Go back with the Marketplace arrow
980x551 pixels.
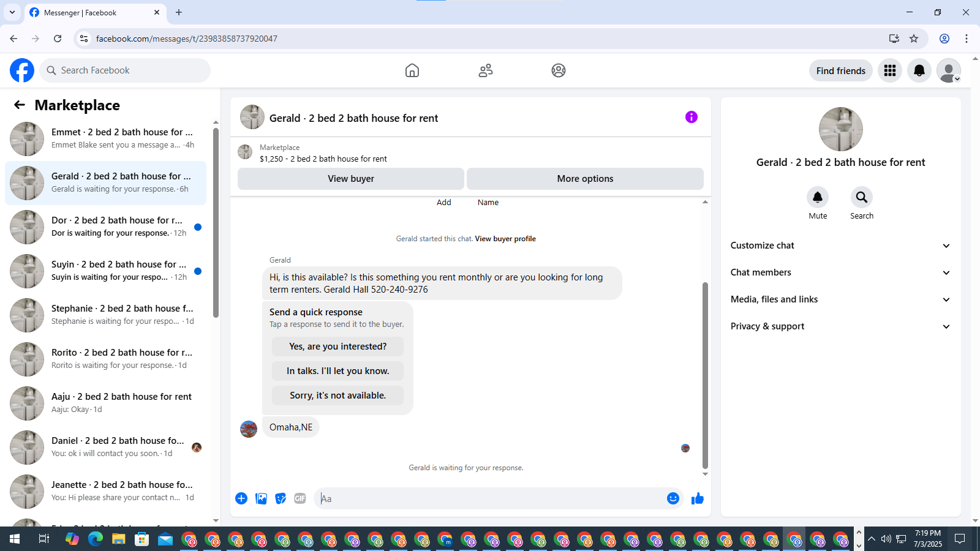point(20,105)
